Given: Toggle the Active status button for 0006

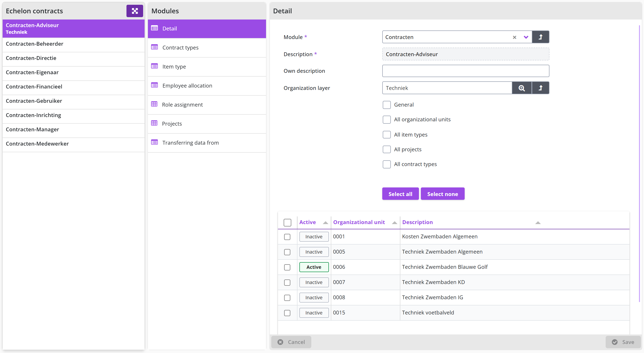Looking at the screenshot, I should coord(314,267).
